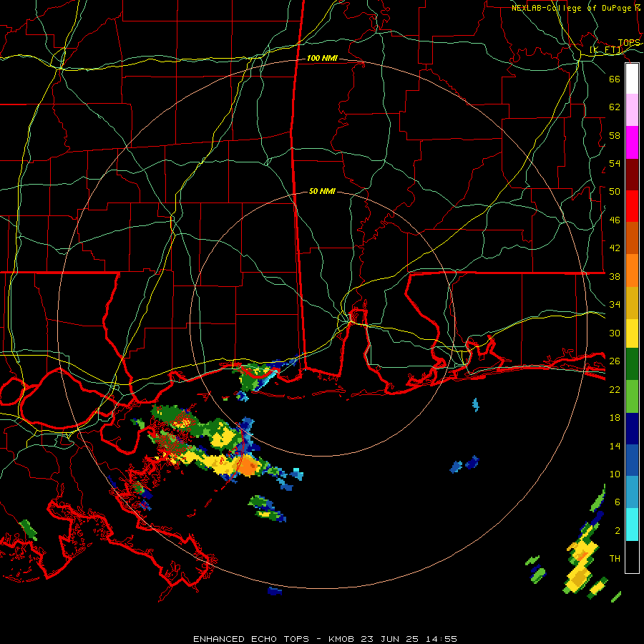The width and height of the screenshot is (644, 644).
Task: Click the "34" value on the scale
Action: [615, 305]
